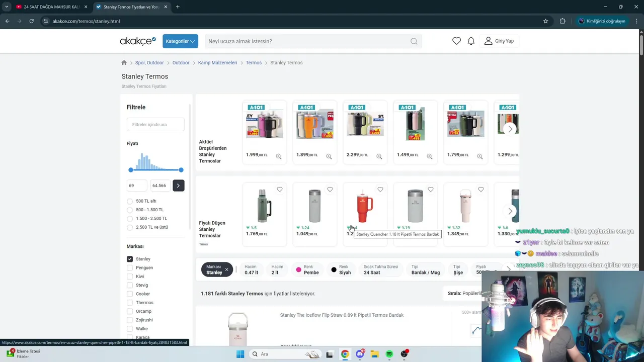The height and width of the screenshot is (362, 644).
Task: Check the Thermos brand checkbox
Action: [x=130, y=303]
